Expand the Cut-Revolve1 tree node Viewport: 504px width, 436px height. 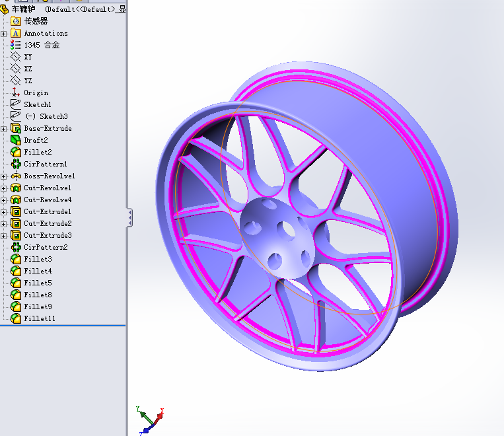pyautogui.click(x=3, y=188)
